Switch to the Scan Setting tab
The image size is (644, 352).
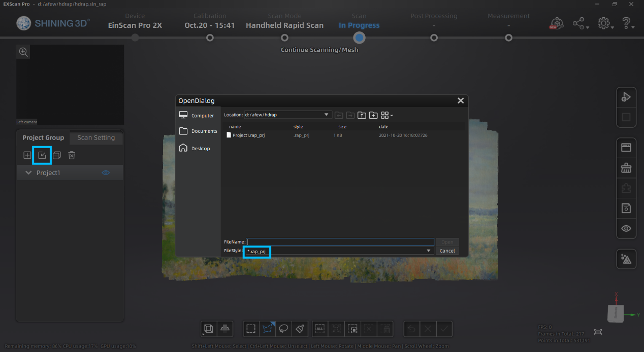[96, 137]
